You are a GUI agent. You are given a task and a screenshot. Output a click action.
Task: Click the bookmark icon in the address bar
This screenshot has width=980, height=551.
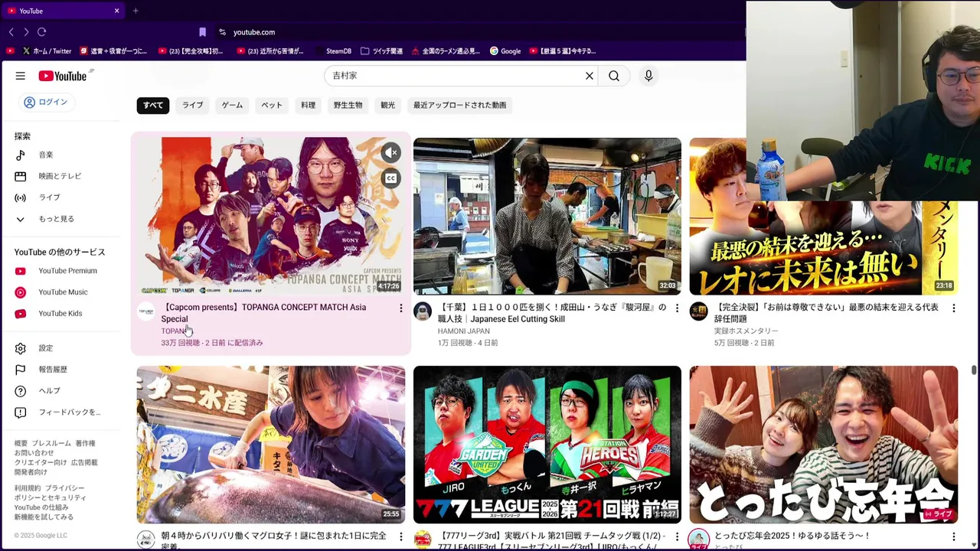pos(202,32)
